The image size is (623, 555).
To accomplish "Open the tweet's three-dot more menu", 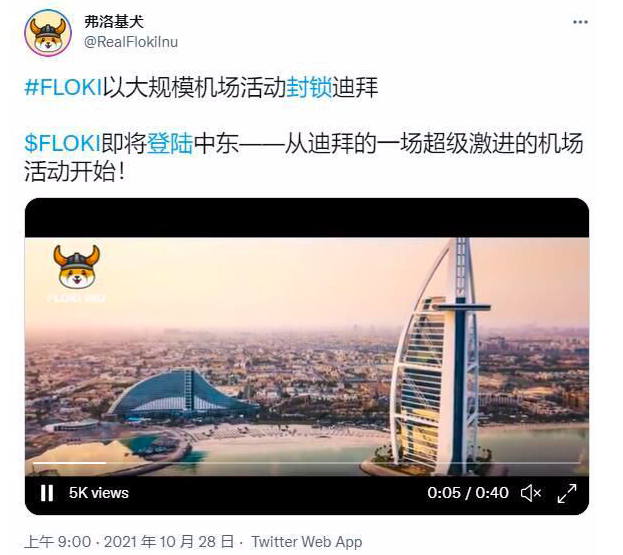I will [580, 22].
